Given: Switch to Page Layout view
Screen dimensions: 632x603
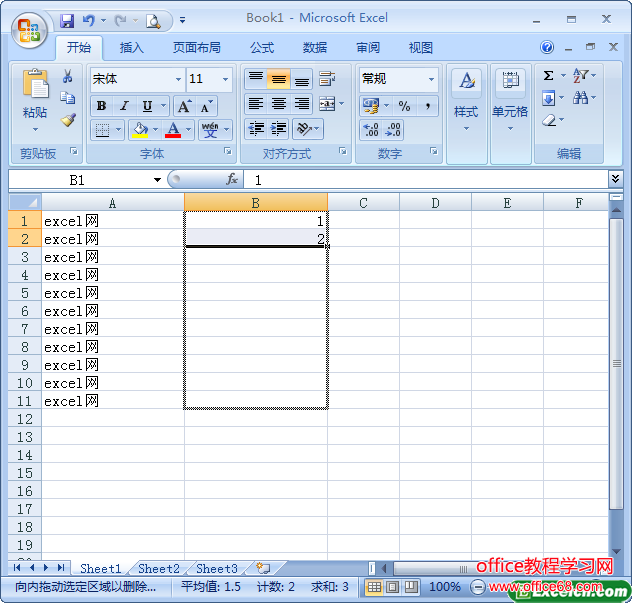Looking at the screenshot, I should click(x=392, y=587).
